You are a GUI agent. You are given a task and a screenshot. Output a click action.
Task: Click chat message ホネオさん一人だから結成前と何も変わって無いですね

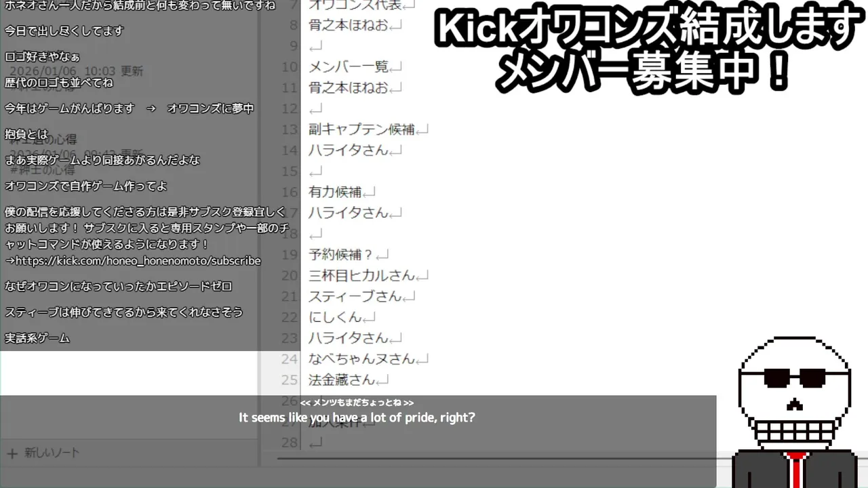(140, 6)
